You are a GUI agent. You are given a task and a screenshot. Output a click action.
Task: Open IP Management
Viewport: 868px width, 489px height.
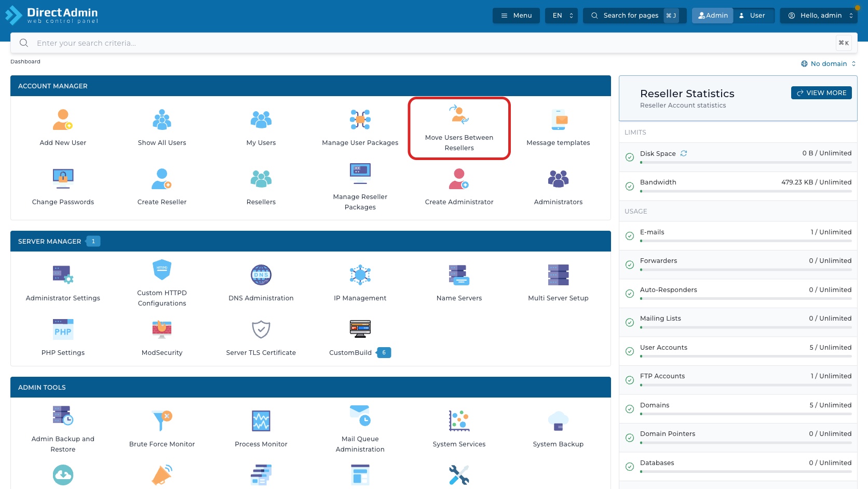point(360,283)
